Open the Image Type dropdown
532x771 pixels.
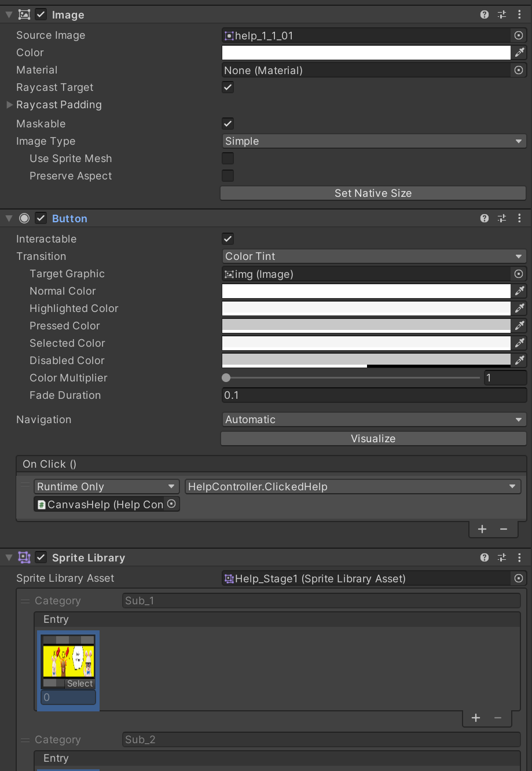[373, 141]
